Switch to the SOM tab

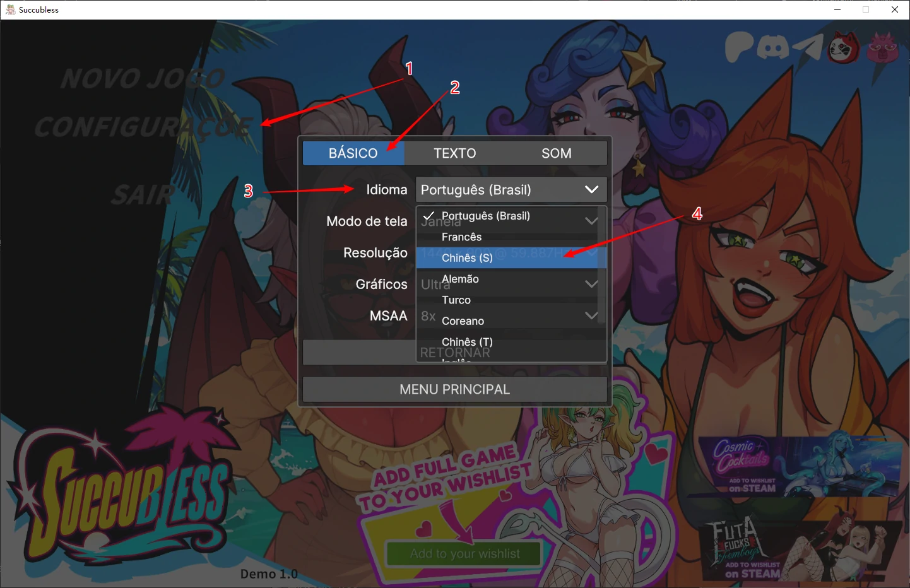click(x=556, y=153)
